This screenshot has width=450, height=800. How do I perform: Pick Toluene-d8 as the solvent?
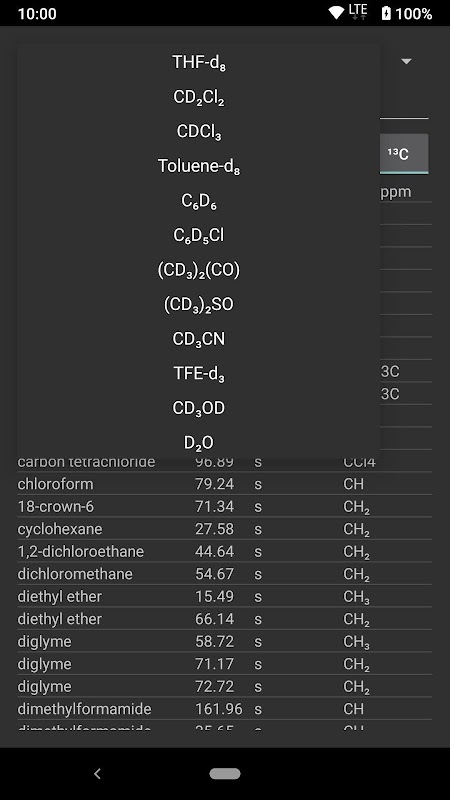199,166
